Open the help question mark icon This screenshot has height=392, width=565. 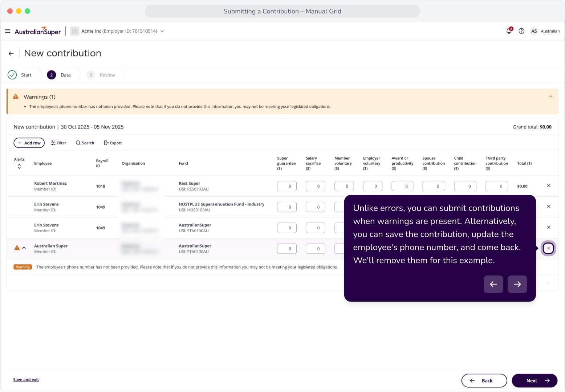click(521, 31)
